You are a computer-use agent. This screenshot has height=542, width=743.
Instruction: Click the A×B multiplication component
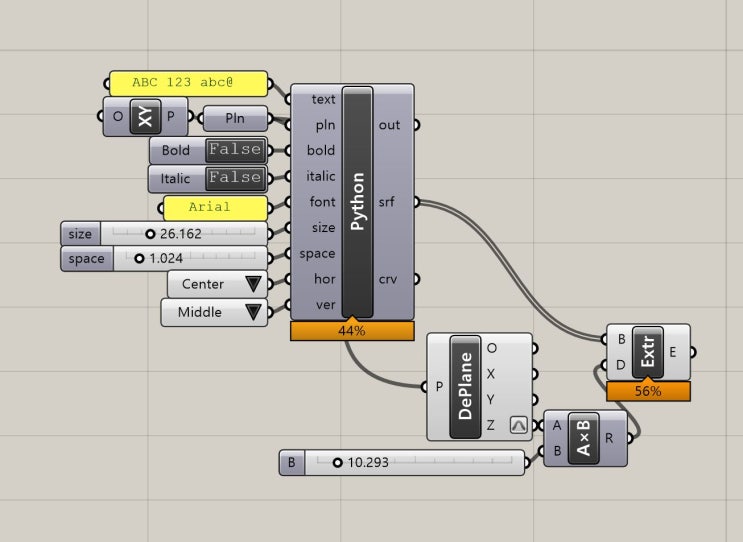[583, 438]
